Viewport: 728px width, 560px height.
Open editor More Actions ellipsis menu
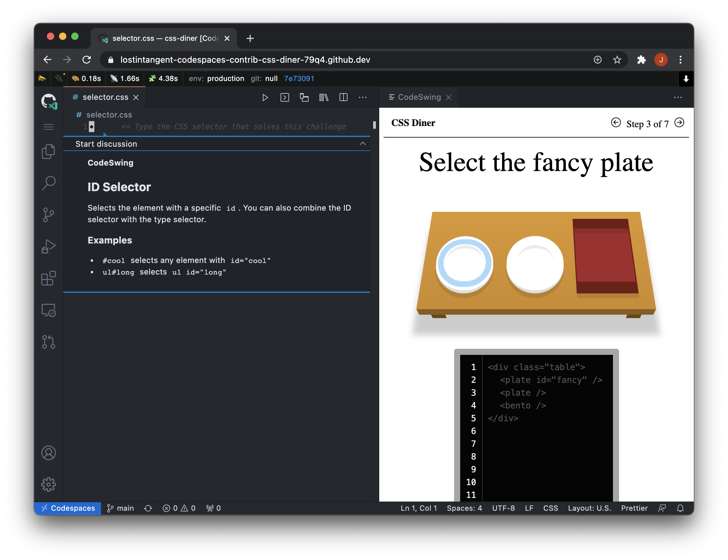coord(363,97)
